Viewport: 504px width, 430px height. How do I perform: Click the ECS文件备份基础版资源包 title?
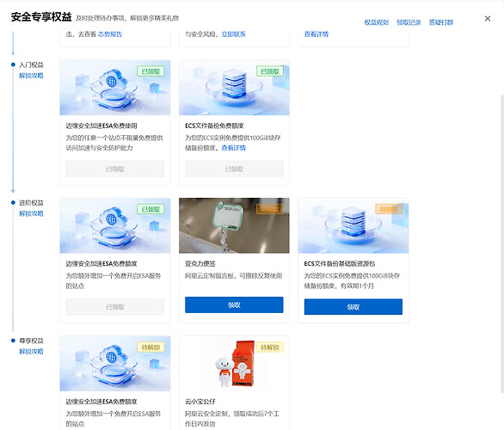coord(340,263)
